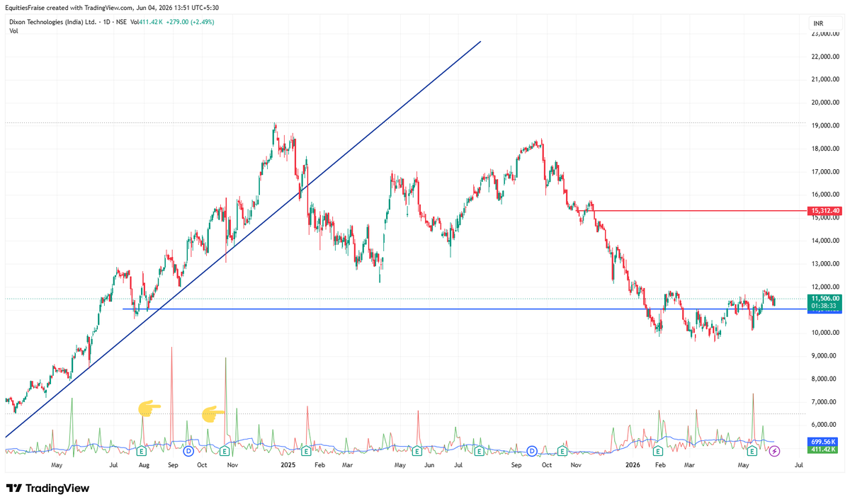Image resolution: width=850 pixels, height=504 pixels.
Task: Click the 2026 year label on time axis
Action: 633,465
